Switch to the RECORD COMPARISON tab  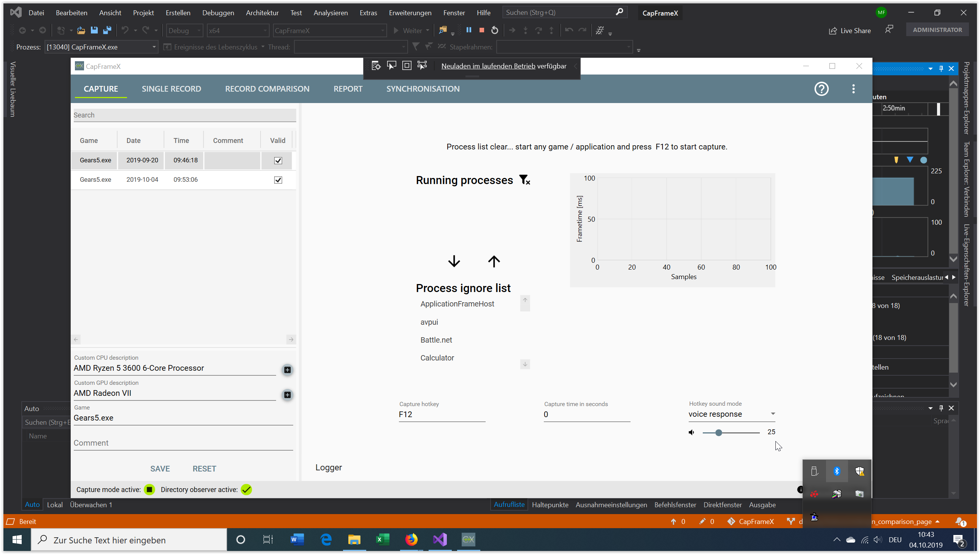coord(267,89)
